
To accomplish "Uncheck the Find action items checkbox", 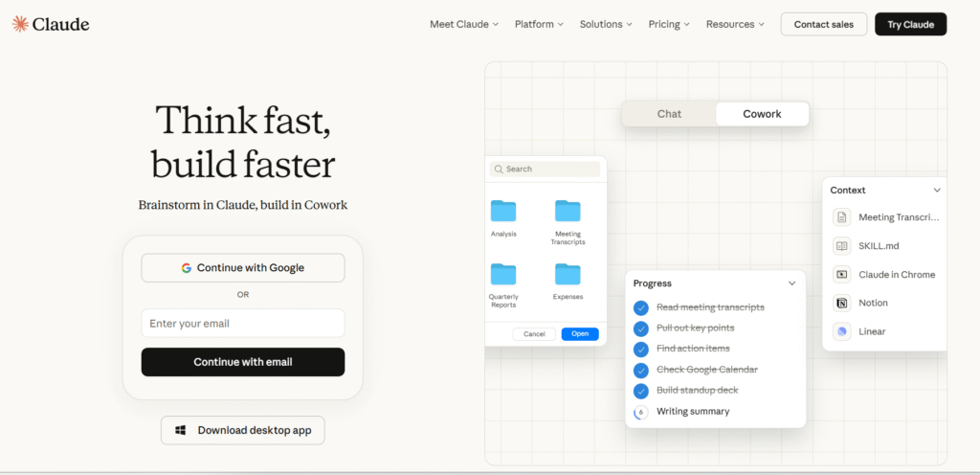I will (641, 349).
